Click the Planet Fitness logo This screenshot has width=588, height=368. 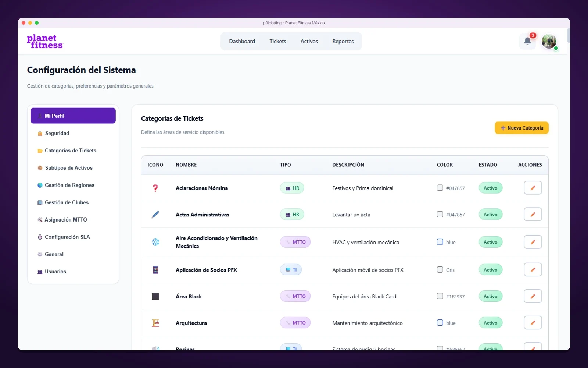[x=45, y=42]
